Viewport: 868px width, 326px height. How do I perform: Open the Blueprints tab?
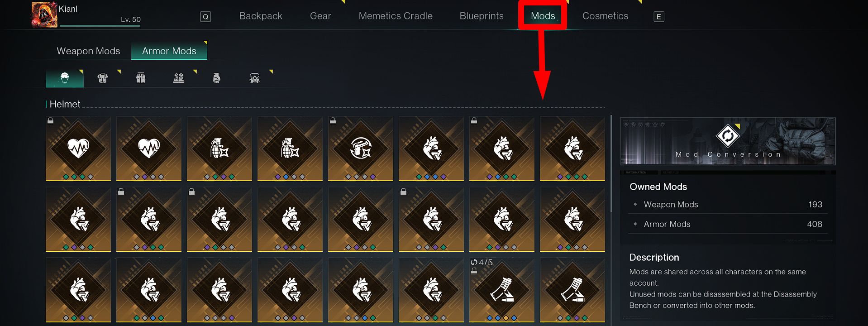482,16
